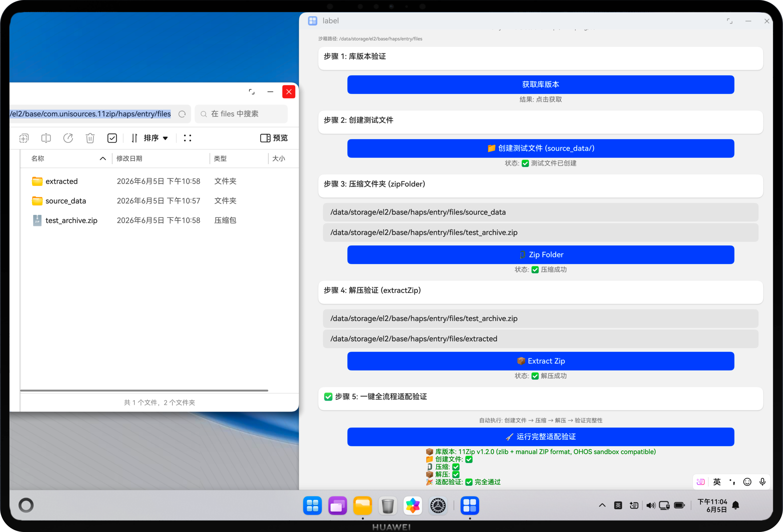Viewport: 783px width, 532px height.
Task: Click the 获取库版本 button
Action: (540, 85)
